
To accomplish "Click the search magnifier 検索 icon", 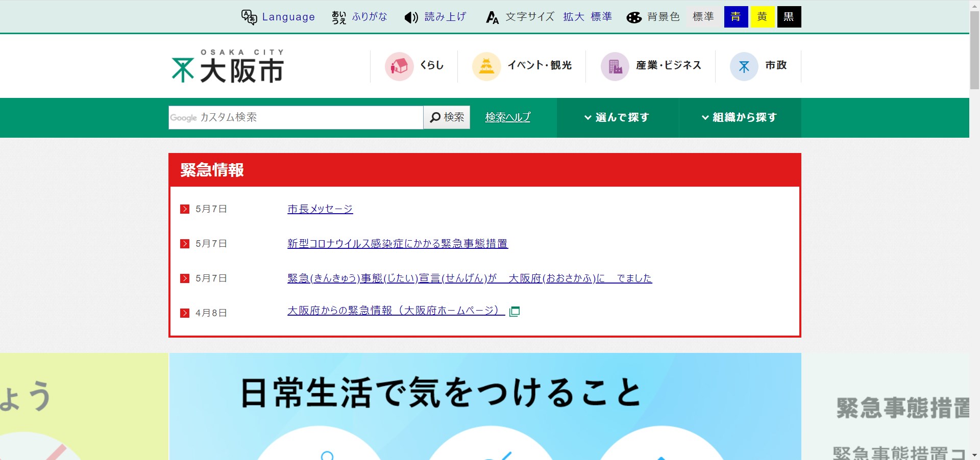I will [x=446, y=117].
